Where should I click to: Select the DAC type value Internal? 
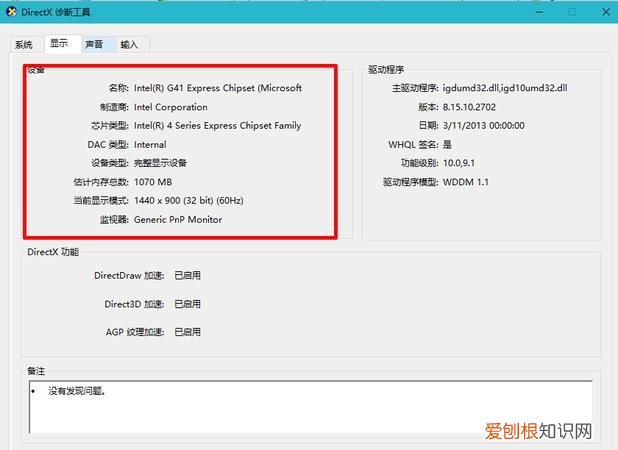[150, 145]
